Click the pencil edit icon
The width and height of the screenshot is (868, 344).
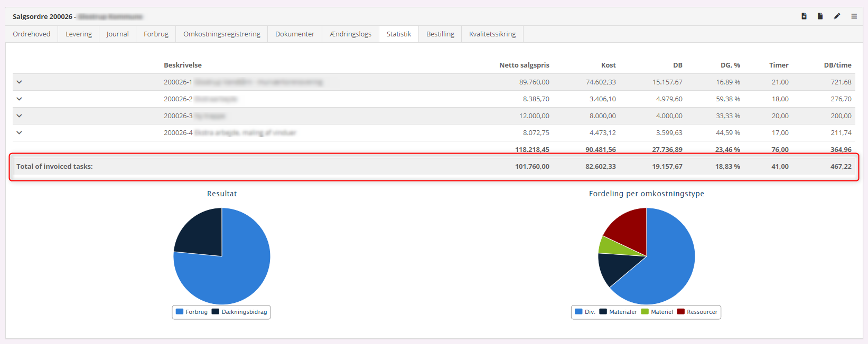837,16
